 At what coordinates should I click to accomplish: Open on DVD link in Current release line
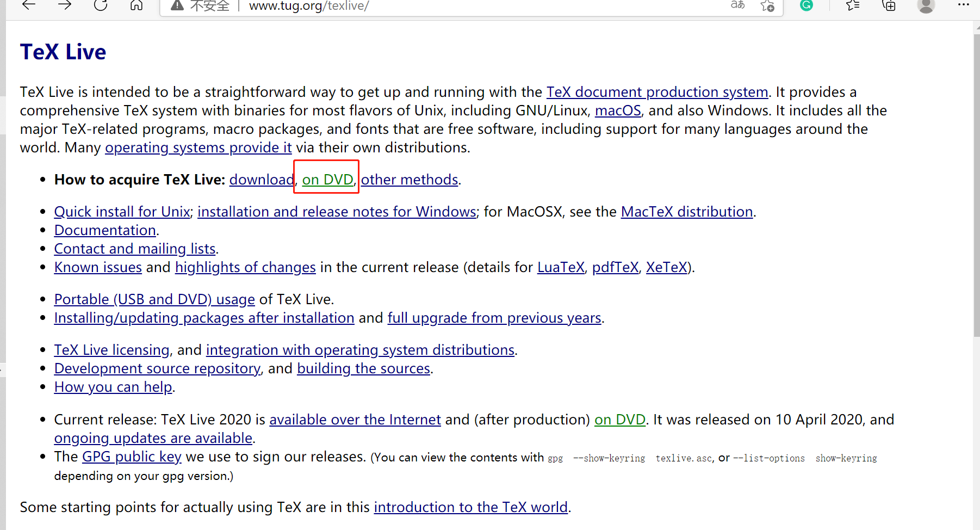pos(620,420)
